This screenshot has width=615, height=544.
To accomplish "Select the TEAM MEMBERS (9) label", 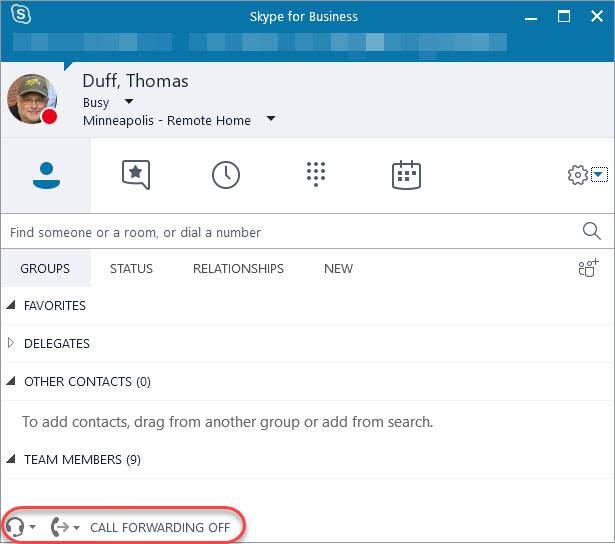I will point(82,459).
